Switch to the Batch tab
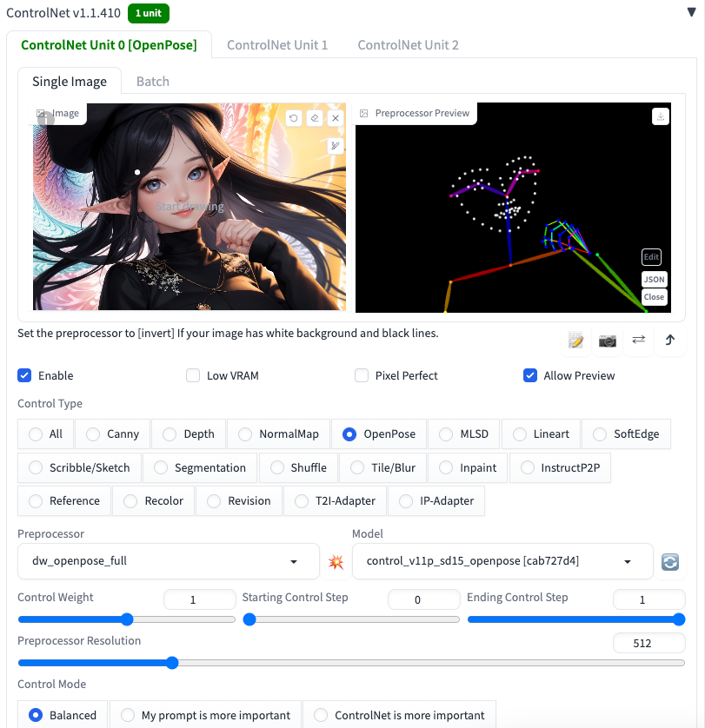Screen dimensions: 705x728 click(153, 82)
